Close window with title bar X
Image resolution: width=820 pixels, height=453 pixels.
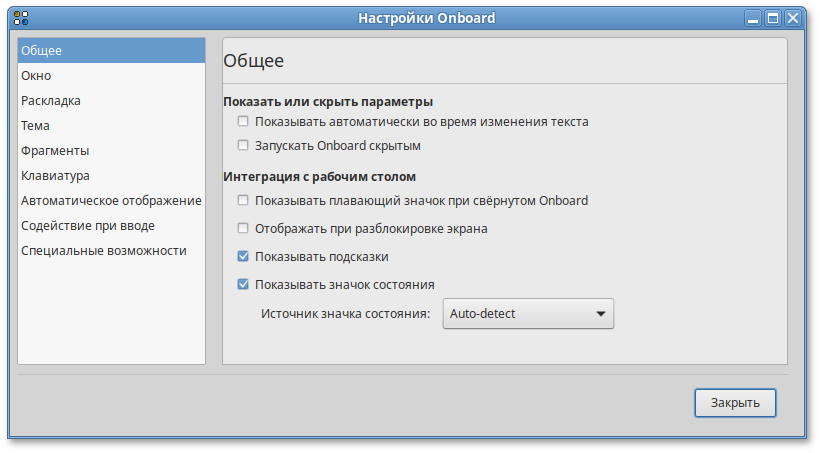793,19
